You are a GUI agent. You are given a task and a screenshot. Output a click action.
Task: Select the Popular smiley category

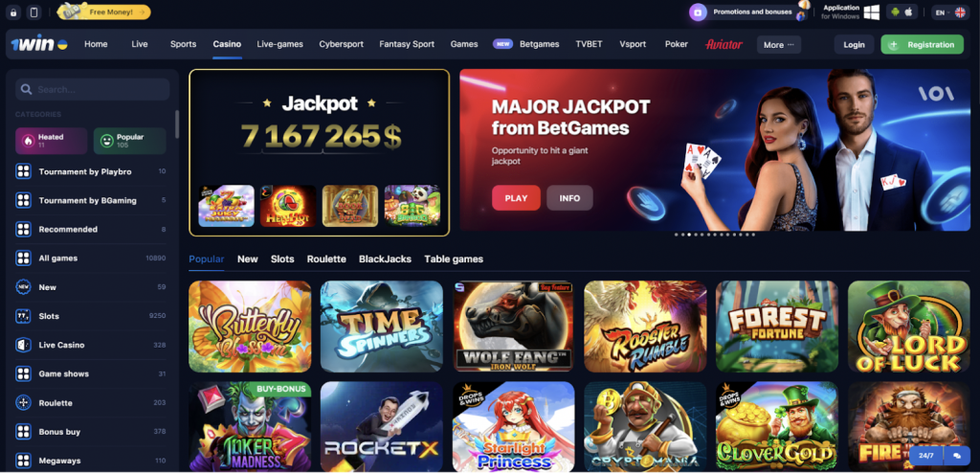click(130, 141)
